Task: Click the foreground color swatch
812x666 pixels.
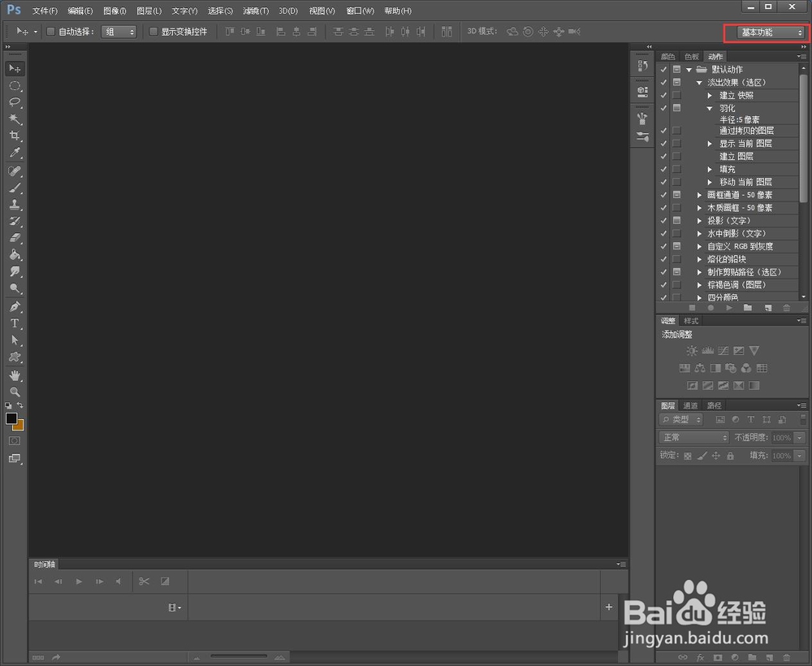Action: (11, 418)
